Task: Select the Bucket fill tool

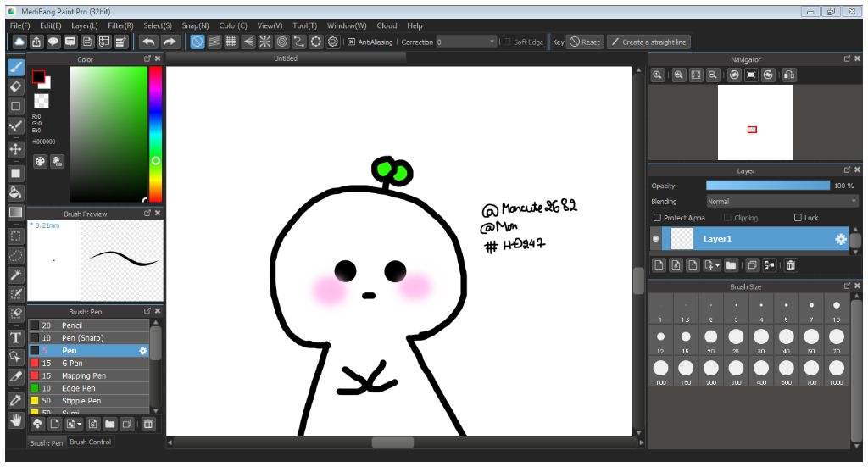Action: pyautogui.click(x=15, y=192)
